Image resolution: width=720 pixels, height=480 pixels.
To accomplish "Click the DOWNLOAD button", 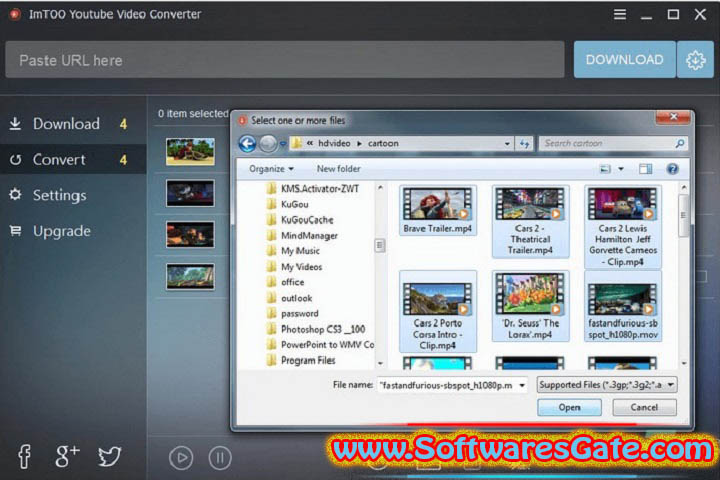I will tap(624, 60).
